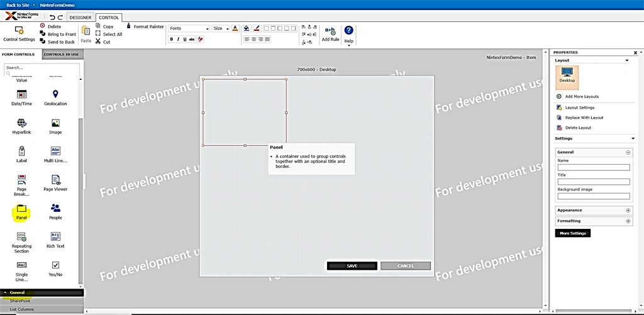The image size is (644, 315).
Task: Select the Hyperlink control
Action: pyautogui.click(x=21, y=126)
